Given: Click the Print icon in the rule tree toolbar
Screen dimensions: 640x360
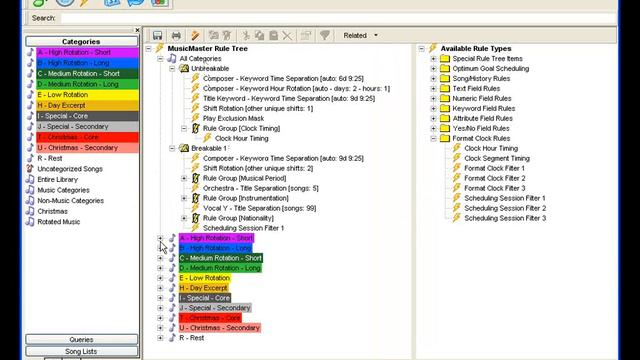Looking at the screenshot, I should click(x=176, y=36).
